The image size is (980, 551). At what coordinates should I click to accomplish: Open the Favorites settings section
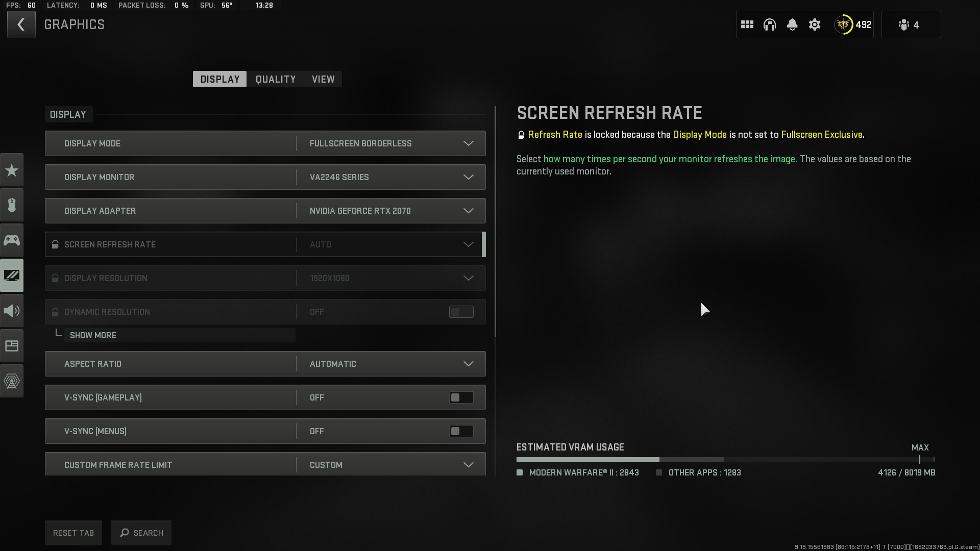pyautogui.click(x=11, y=169)
